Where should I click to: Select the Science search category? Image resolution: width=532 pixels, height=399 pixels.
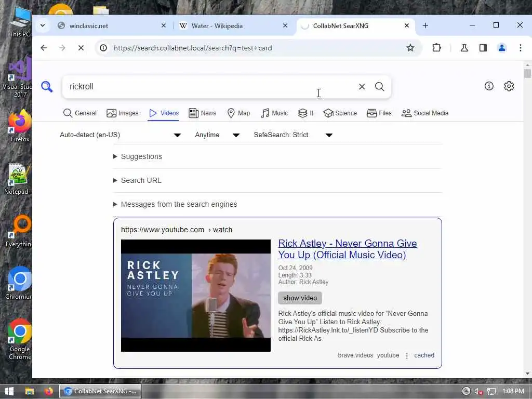[x=340, y=113]
